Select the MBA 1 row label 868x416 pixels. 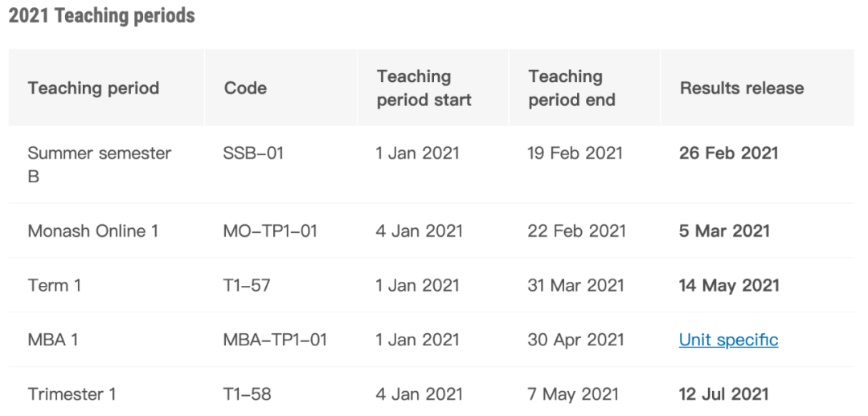(x=52, y=340)
